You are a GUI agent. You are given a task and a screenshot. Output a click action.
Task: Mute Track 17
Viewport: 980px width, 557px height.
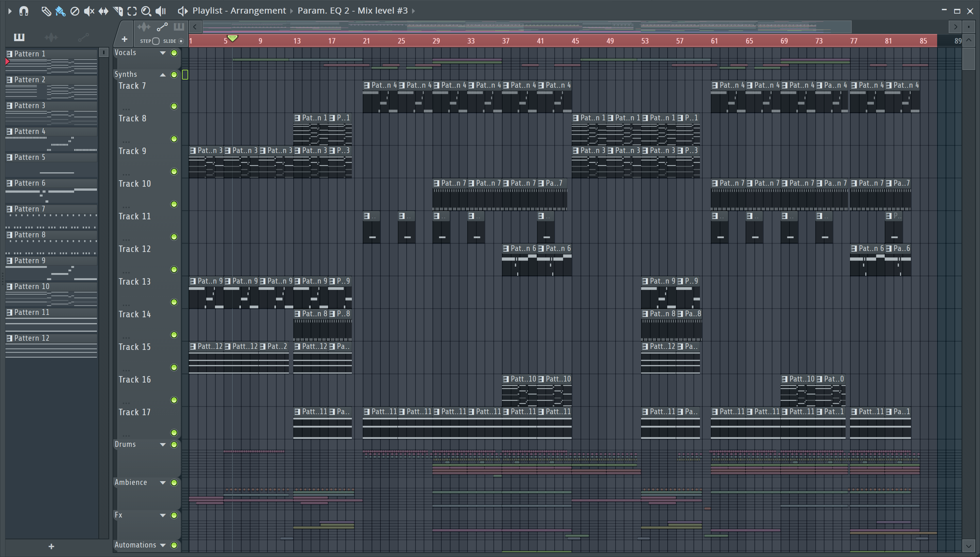[174, 433]
